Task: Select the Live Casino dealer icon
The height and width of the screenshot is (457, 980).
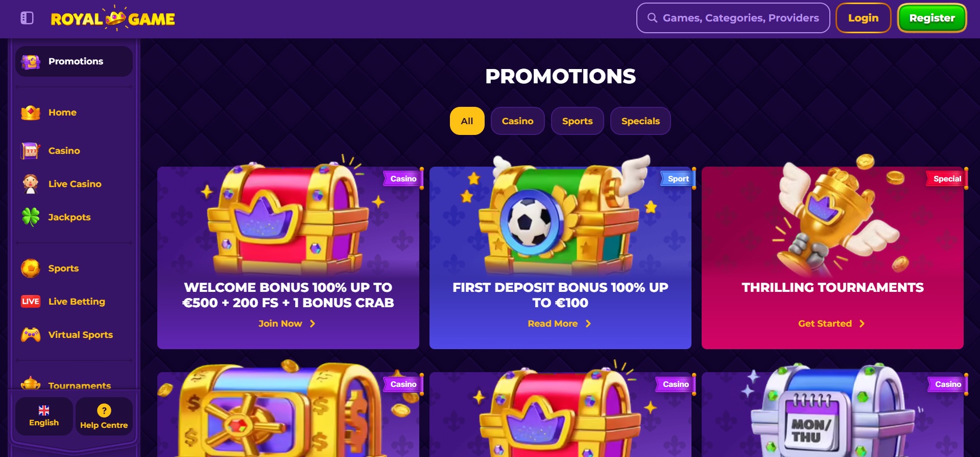Action: 31,184
